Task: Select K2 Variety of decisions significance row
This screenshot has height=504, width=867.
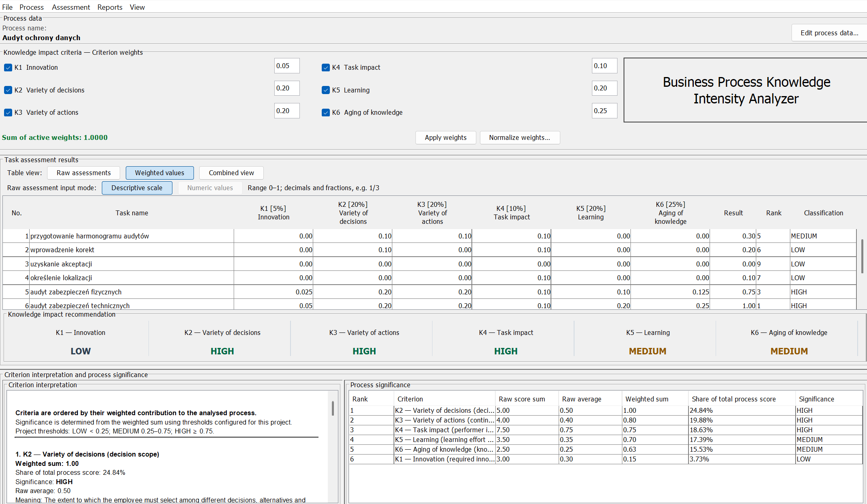Action: click(x=606, y=410)
